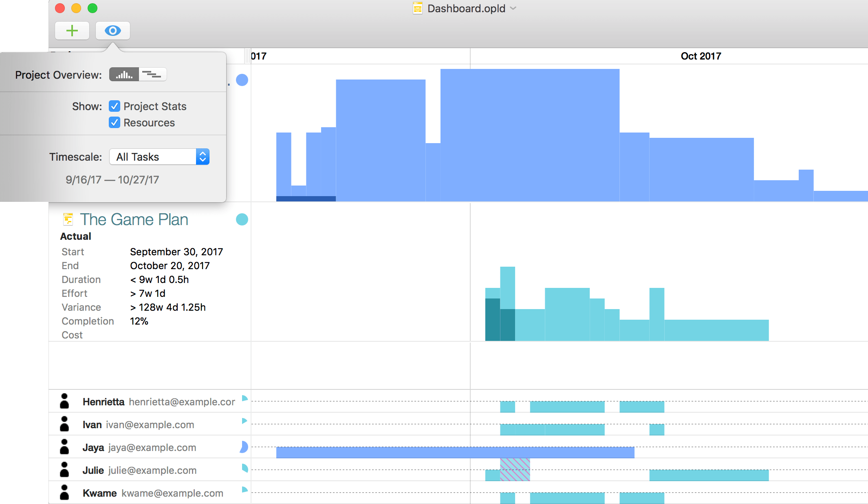Click the 9/16/17 — 10/27/17 date range
Viewport: 868px width, 504px height.
pyautogui.click(x=112, y=180)
